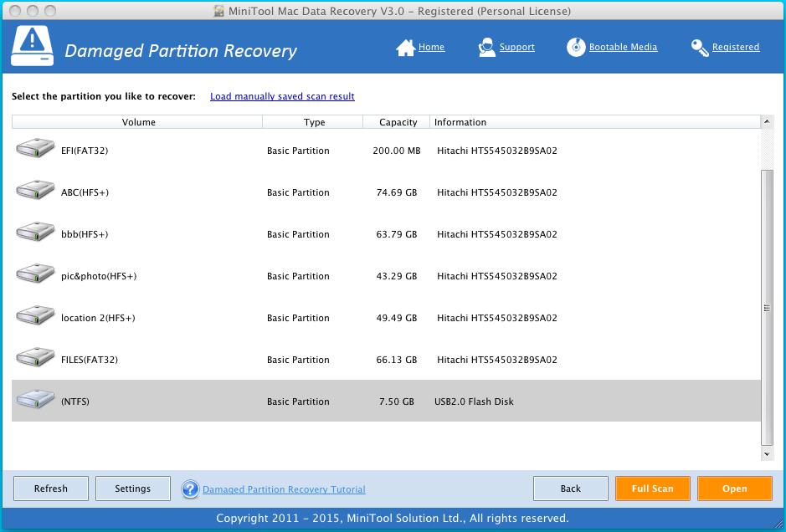The height and width of the screenshot is (532, 786).
Task: Click Basic Partition in the (NTFS) row
Action: (298, 402)
